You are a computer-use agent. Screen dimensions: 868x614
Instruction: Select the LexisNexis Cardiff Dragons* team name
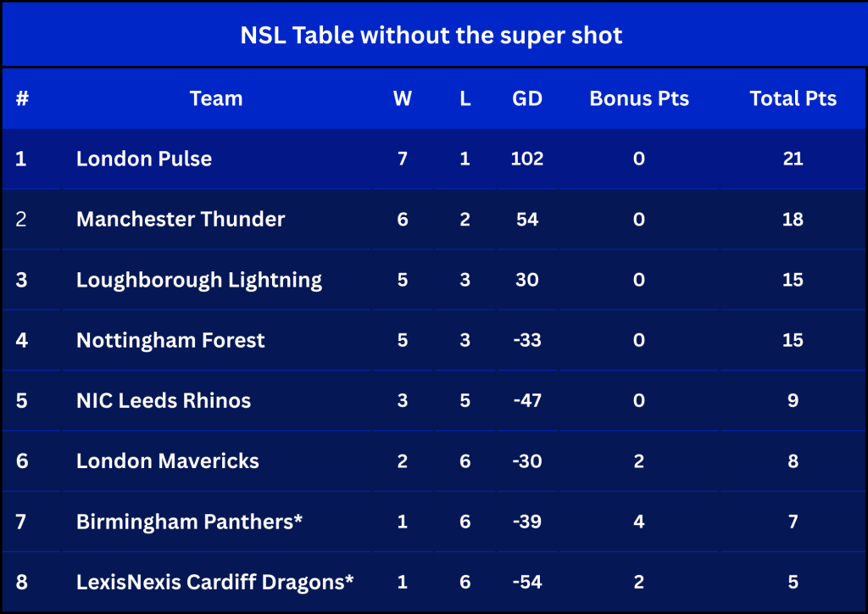[x=214, y=582]
